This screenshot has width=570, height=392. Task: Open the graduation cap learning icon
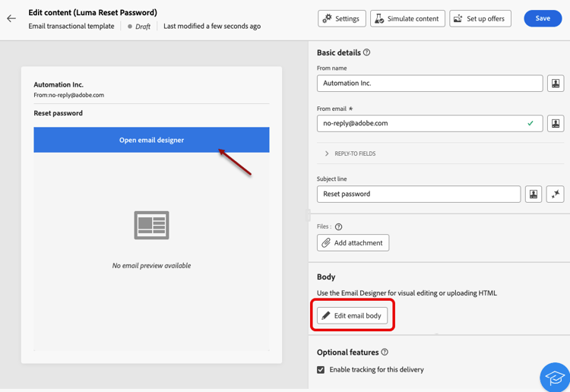[555, 378]
